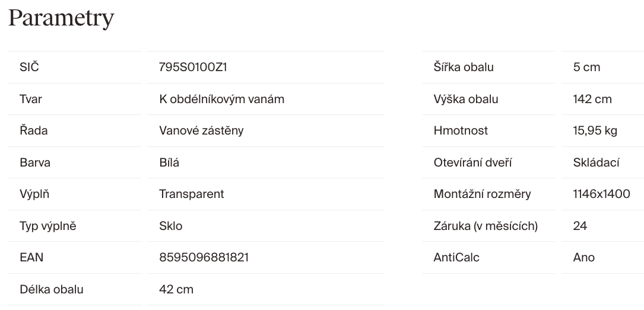This screenshot has height=310, width=644.
Task: Click the Montážní rozměry value 1146x1400
Action: coord(601,194)
